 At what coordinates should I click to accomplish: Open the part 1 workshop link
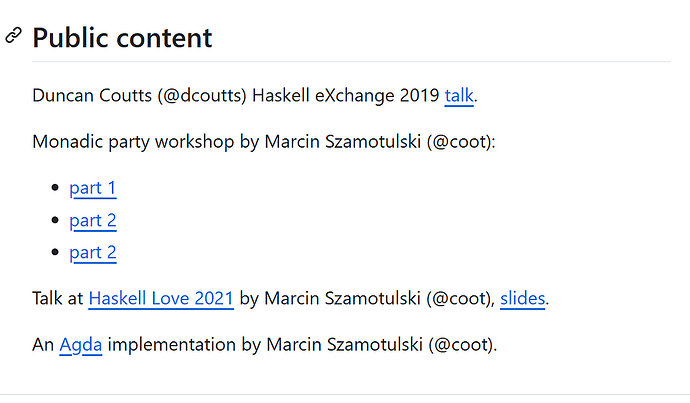[x=93, y=187]
